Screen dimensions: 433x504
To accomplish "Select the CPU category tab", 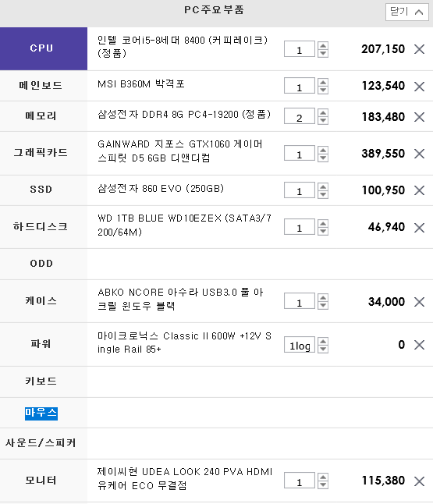I will pos(44,48).
